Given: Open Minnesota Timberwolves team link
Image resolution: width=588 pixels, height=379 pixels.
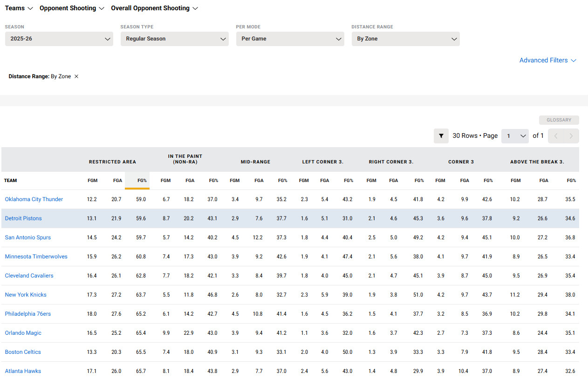Looking at the screenshot, I should click(x=36, y=257).
